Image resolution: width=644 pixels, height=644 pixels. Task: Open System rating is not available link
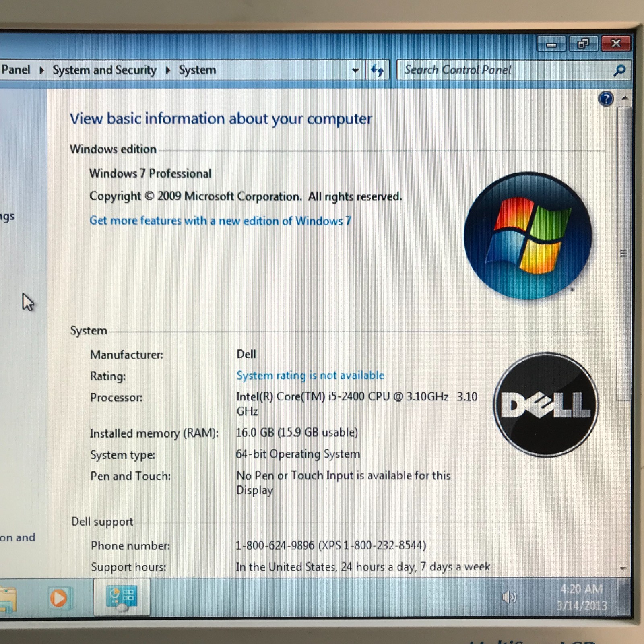(x=310, y=376)
